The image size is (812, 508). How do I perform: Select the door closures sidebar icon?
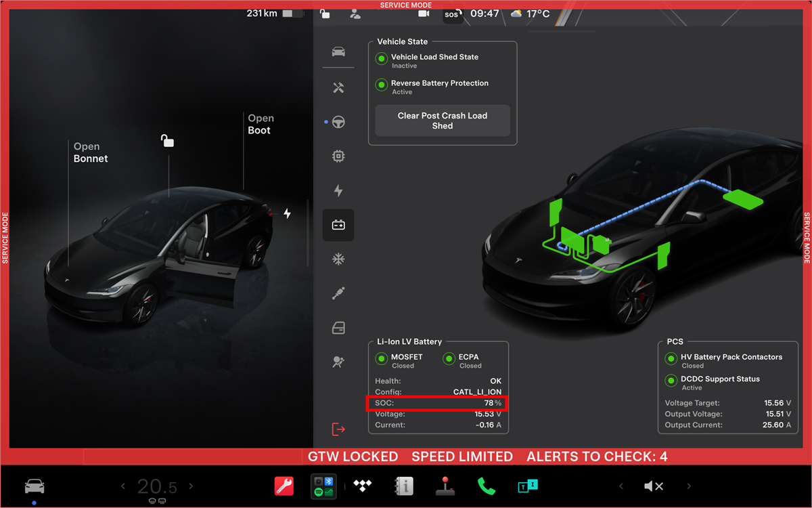coord(338,329)
